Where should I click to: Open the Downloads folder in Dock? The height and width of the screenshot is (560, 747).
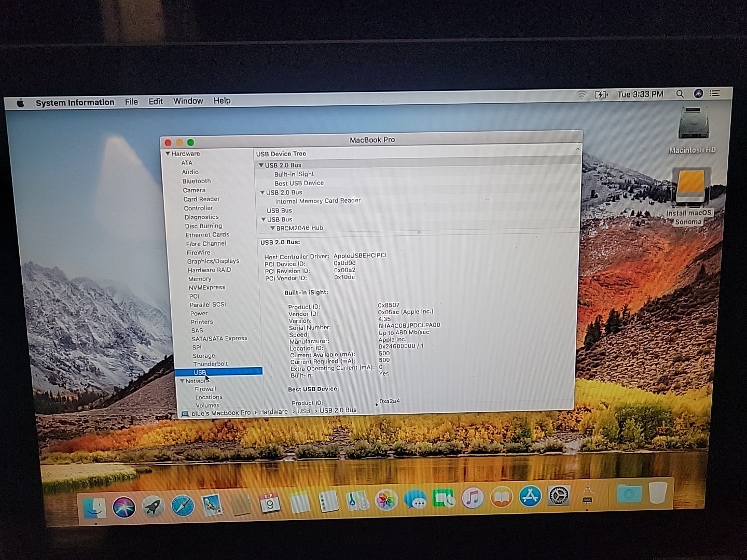coord(629,493)
